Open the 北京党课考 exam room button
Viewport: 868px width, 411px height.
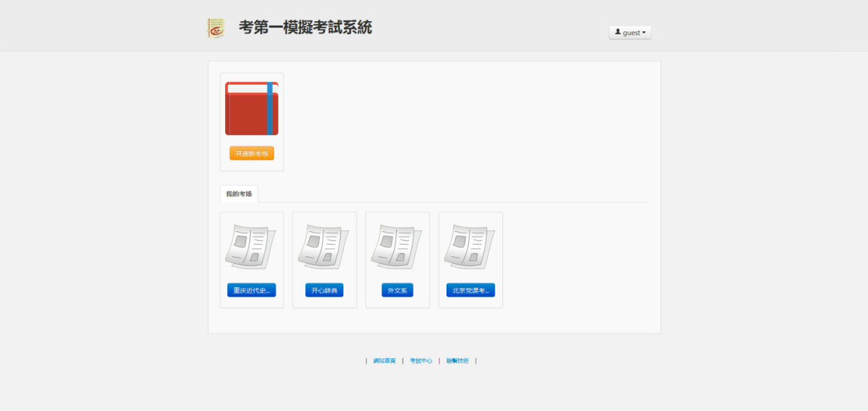(470, 290)
